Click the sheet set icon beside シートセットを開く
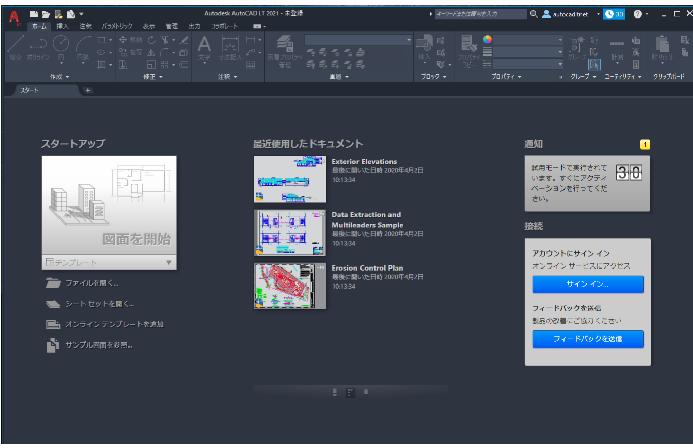 tap(54, 304)
